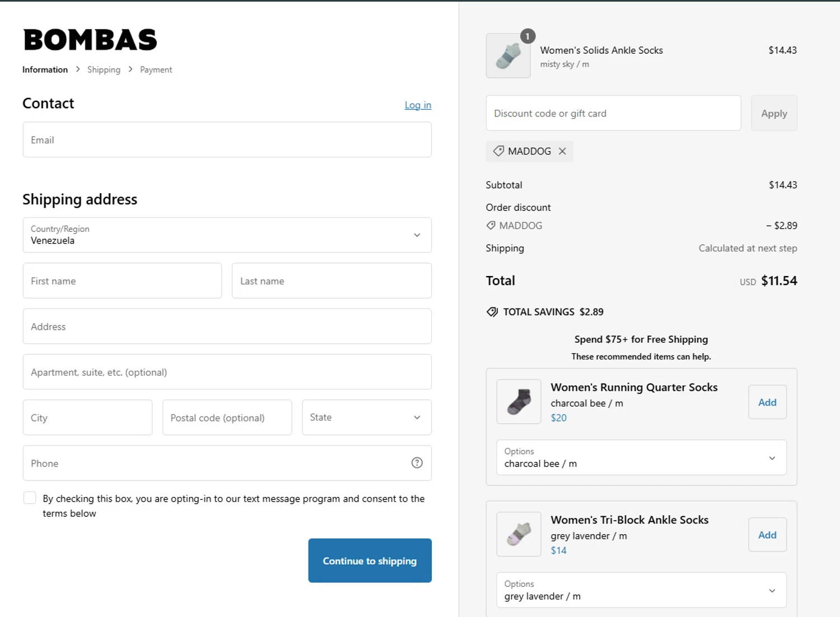This screenshot has width=840, height=617.
Task: Go to Shipping breadcrumb step
Action: click(x=104, y=69)
